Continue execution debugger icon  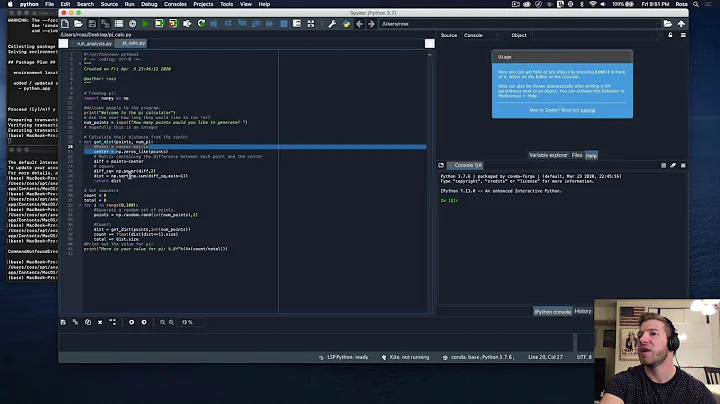click(x=269, y=24)
